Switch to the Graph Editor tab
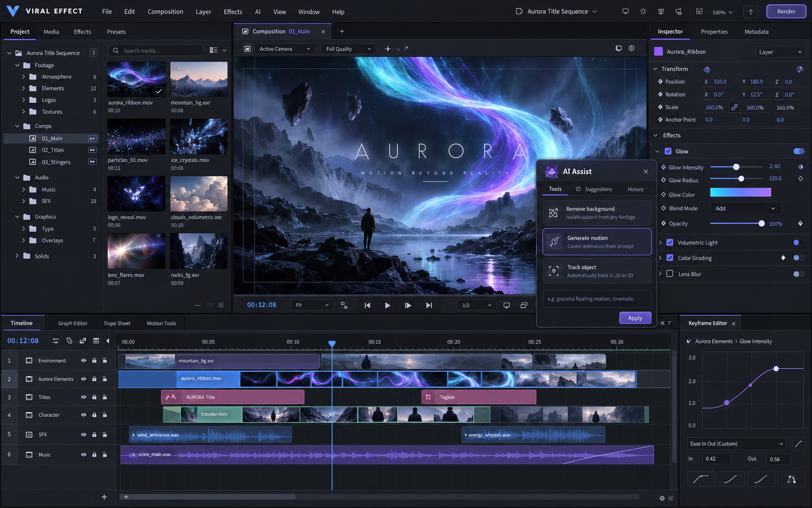This screenshot has height=508, width=812. pyautogui.click(x=73, y=323)
